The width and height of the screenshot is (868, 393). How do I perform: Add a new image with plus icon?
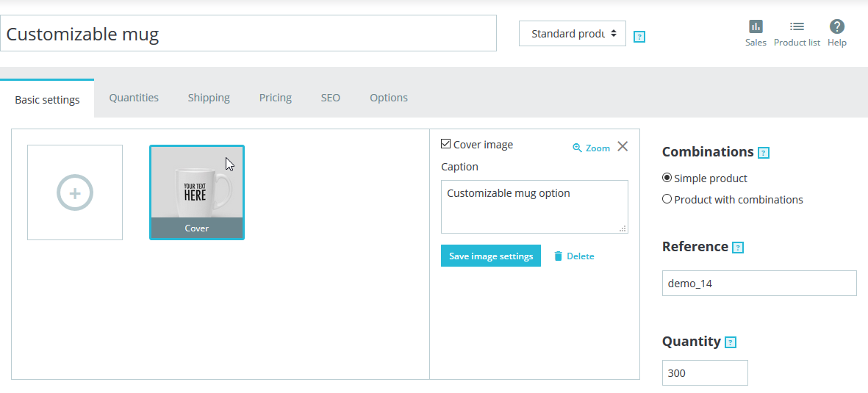pos(75,192)
